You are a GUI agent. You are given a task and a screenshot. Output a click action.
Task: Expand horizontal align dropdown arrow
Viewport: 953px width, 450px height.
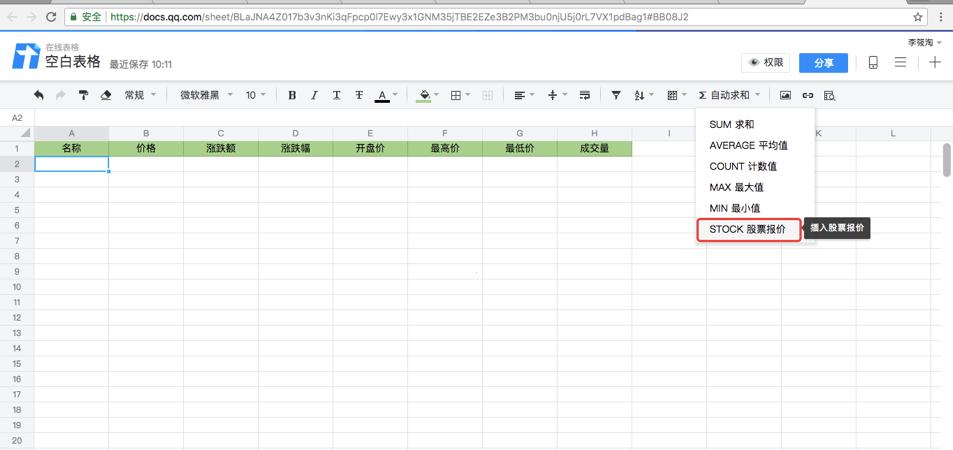click(x=532, y=95)
